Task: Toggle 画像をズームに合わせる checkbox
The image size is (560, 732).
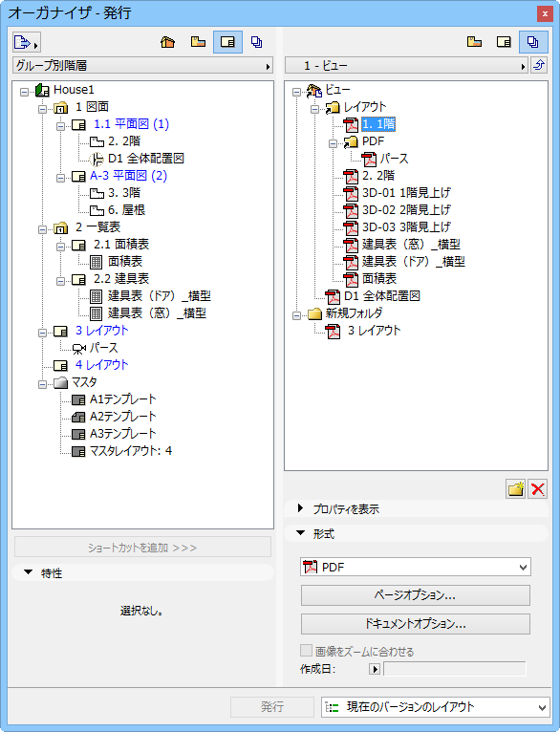Action: click(x=306, y=651)
